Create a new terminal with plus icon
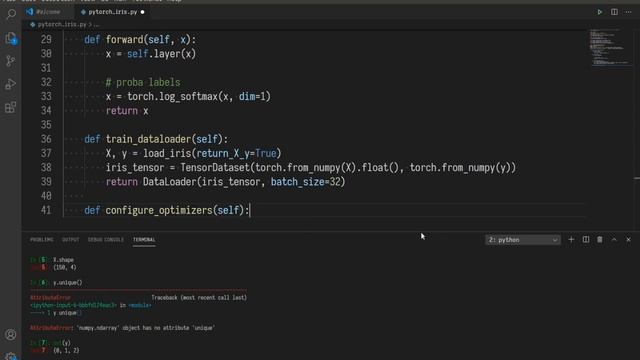The width and height of the screenshot is (640, 360). pyautogui.click(x=571, y=240)
